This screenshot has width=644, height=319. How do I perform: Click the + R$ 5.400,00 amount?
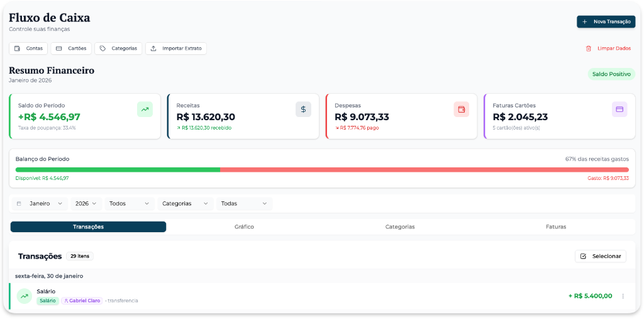[590, 296]
